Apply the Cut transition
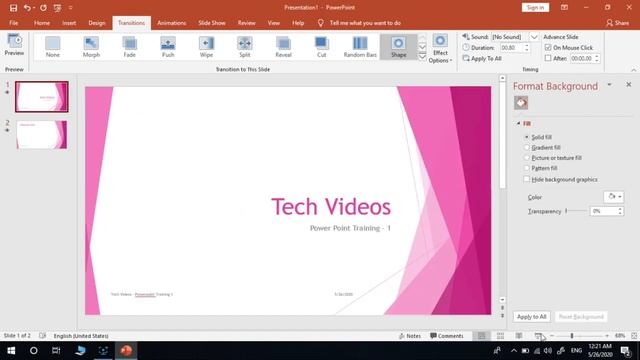This screenshot has height=360, width=640. pyautogui.click(x=322, y=47)
